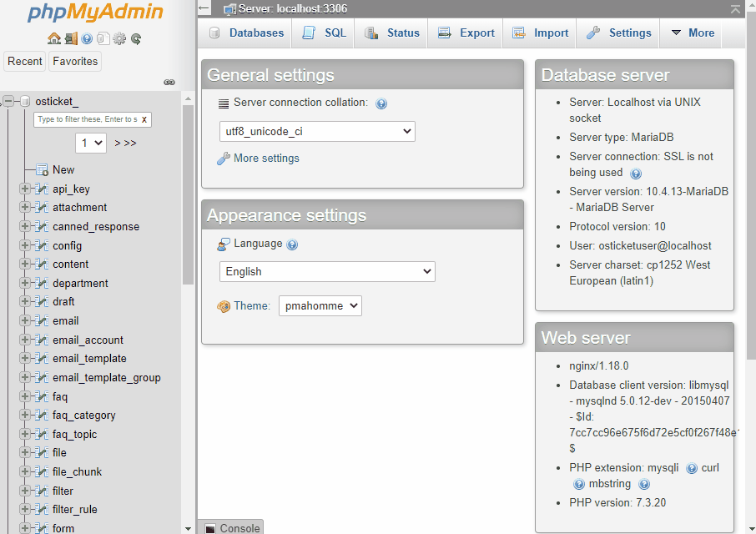Click the table filter text field
Screen dimensions: 756x534
(88, 119)
